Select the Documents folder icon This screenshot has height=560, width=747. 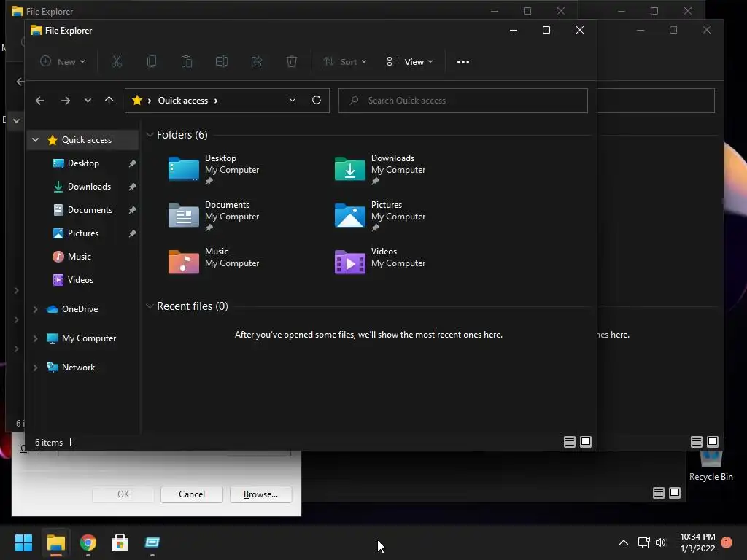pos(183,215)
